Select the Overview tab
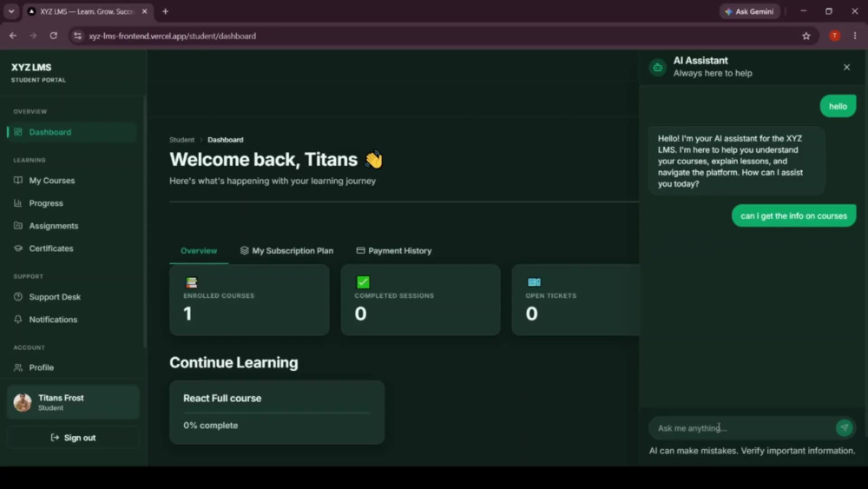The height and width of the screenshot is (489, 868). pyautogui.click(x=199, y=251)
